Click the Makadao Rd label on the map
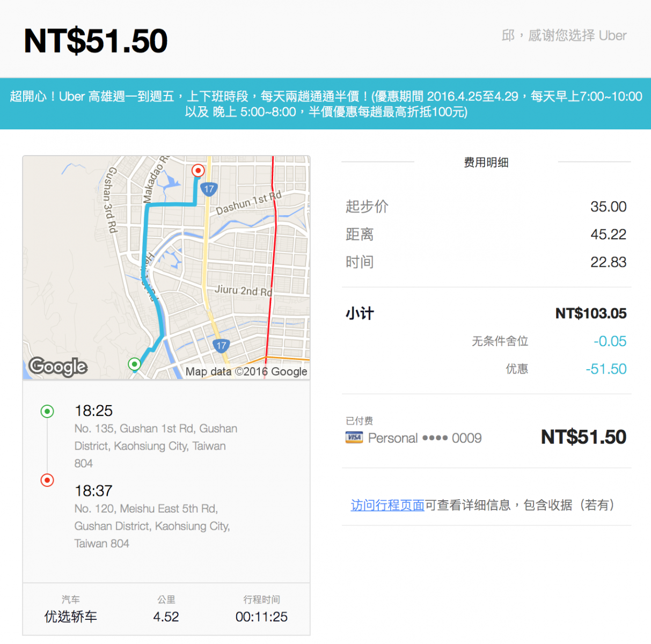Screen dimensions: 651x644 pos(155,179)
